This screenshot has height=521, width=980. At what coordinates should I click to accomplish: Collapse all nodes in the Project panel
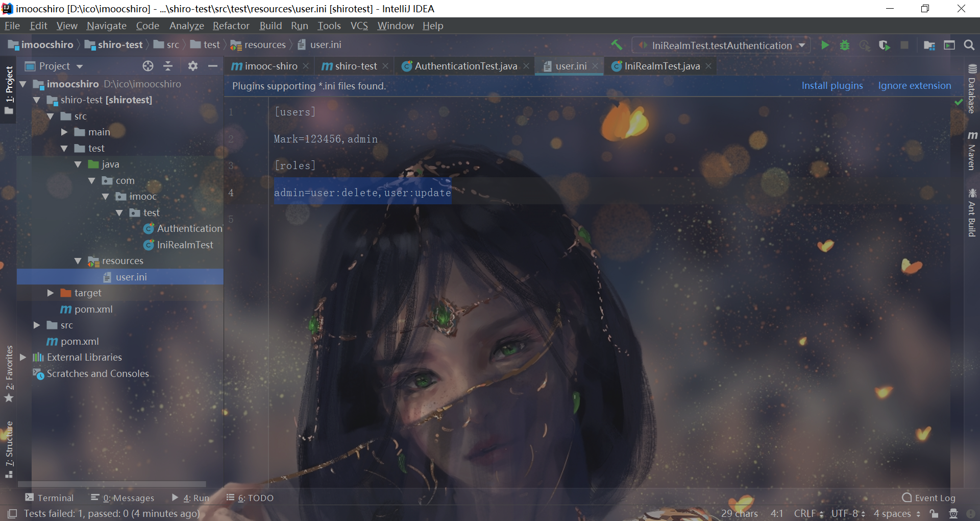click(168, 66)
